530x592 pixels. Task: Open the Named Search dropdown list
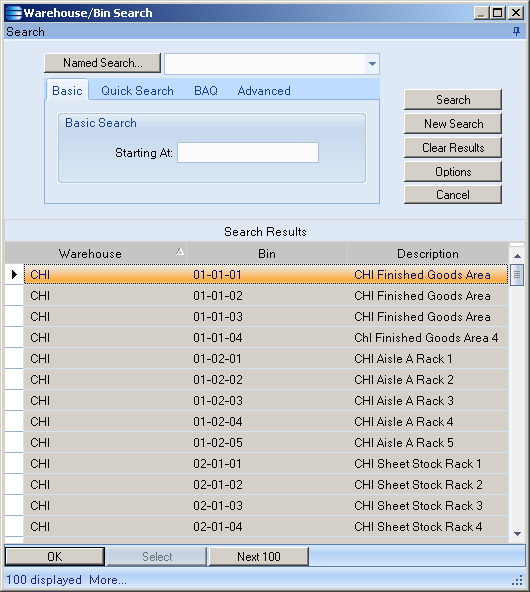point(372,64)
